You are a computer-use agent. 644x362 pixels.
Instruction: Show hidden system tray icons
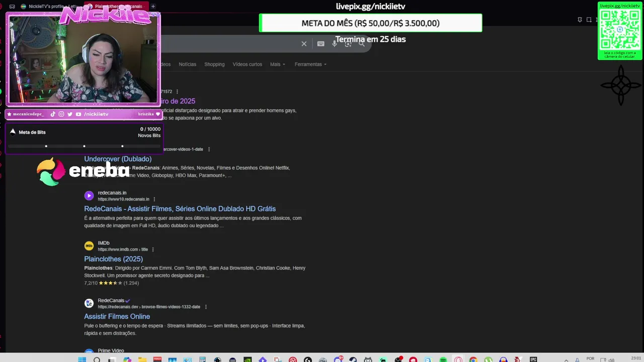[x=567, y=359]
